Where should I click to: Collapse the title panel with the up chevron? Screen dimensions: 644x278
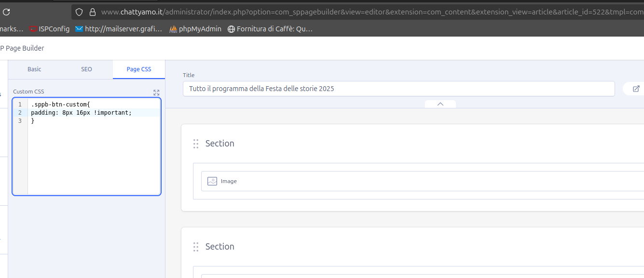[440, 104]
